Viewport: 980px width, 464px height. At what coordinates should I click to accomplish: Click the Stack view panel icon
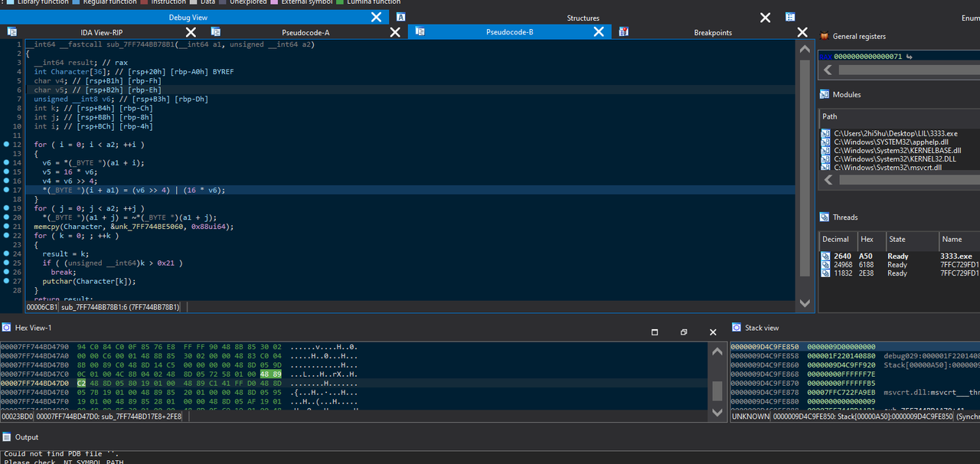click(736, 328)
